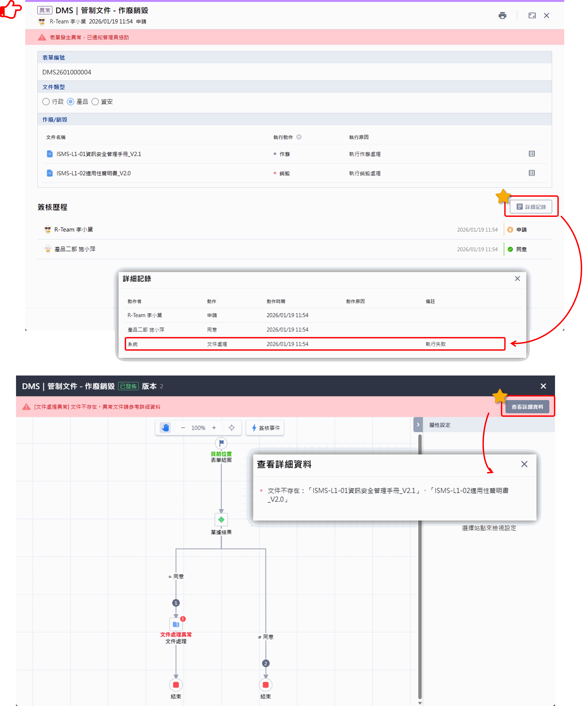Select the 資安 radio button
This screenshot has height=706, width=588.
pyautogui.click(x=95, y=101)
